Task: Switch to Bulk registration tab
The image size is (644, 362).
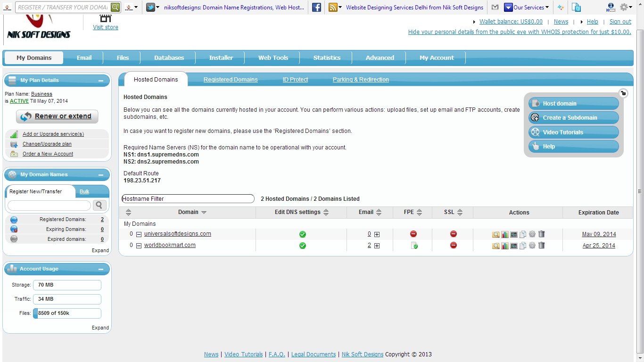Action: pyautogui.click(x=84, y=192)
